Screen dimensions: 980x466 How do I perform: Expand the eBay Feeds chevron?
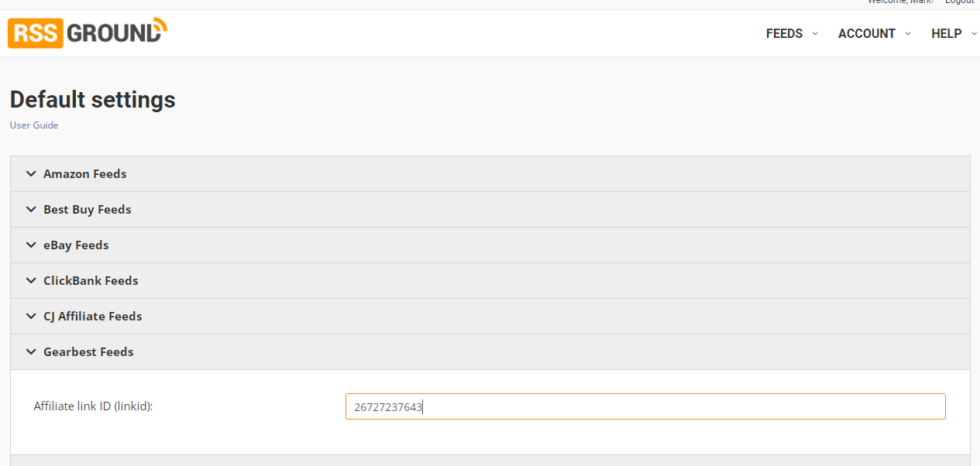click(31, 245)
